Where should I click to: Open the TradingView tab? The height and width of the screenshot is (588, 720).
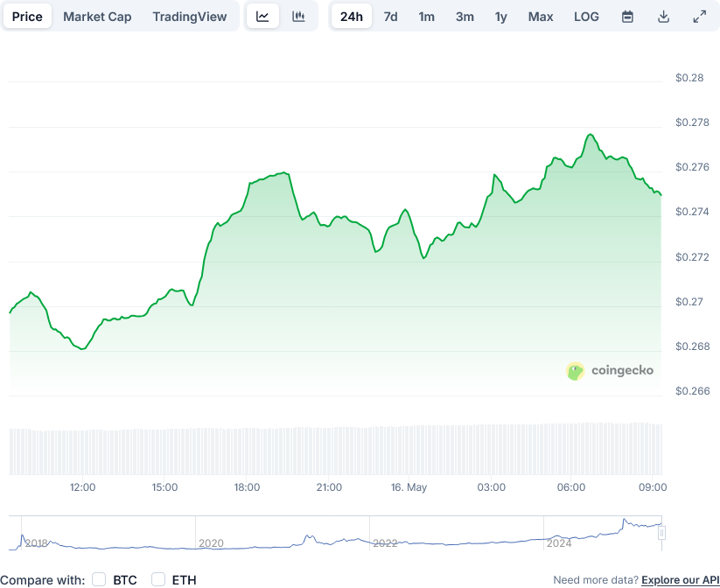(x=190, y=16)
